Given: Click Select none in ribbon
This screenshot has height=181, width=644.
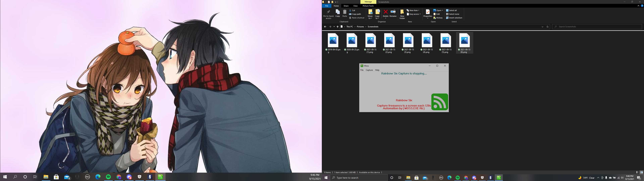Looking at the screenshot, I should click(452, 14).
